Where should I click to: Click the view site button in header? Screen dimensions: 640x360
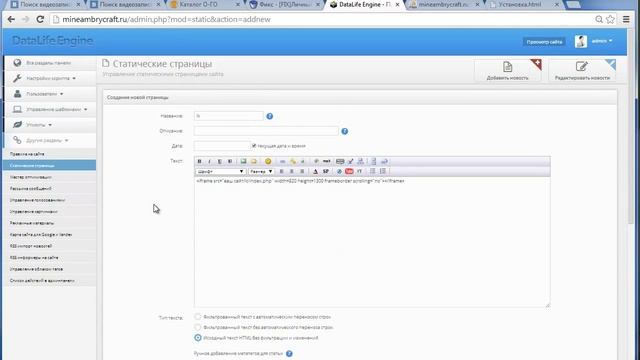[544, 42]
